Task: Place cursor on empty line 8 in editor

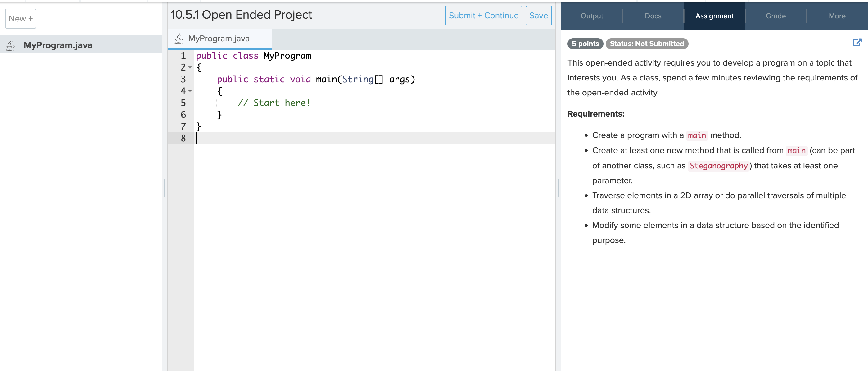Action: (374, 138)
